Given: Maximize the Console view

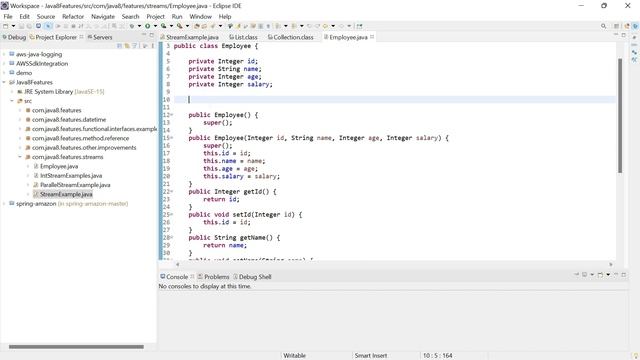Looking at the screenshot, I should click(x=624, y=275).
